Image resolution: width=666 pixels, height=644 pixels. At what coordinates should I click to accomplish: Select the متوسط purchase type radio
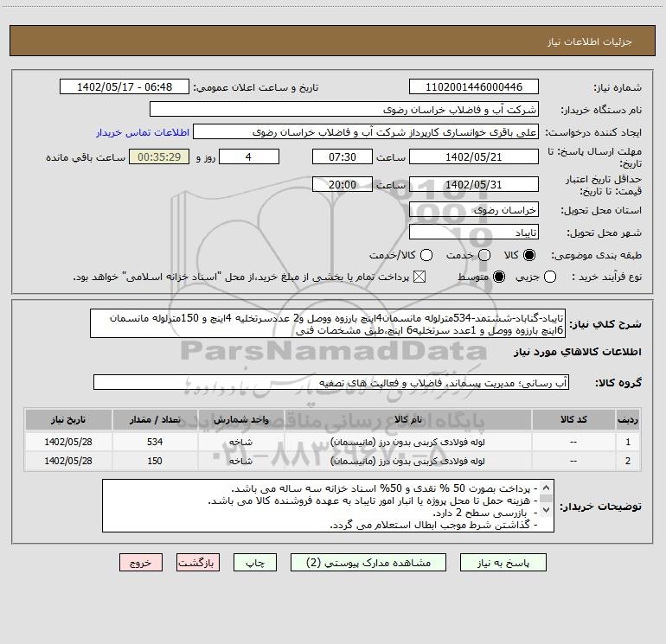tap(499, 277)
